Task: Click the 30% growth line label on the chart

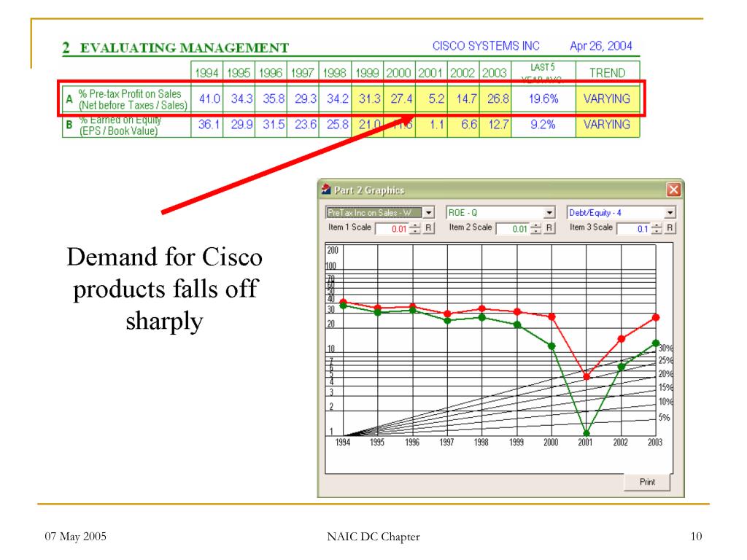Action: pyautogui.click(x=665, y=348)
